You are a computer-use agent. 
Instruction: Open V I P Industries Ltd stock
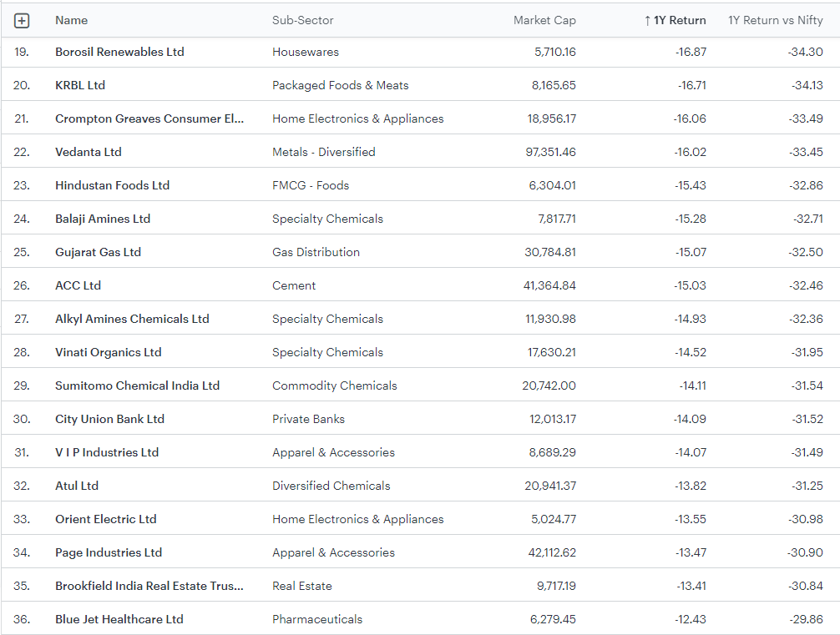click(107, 452)
